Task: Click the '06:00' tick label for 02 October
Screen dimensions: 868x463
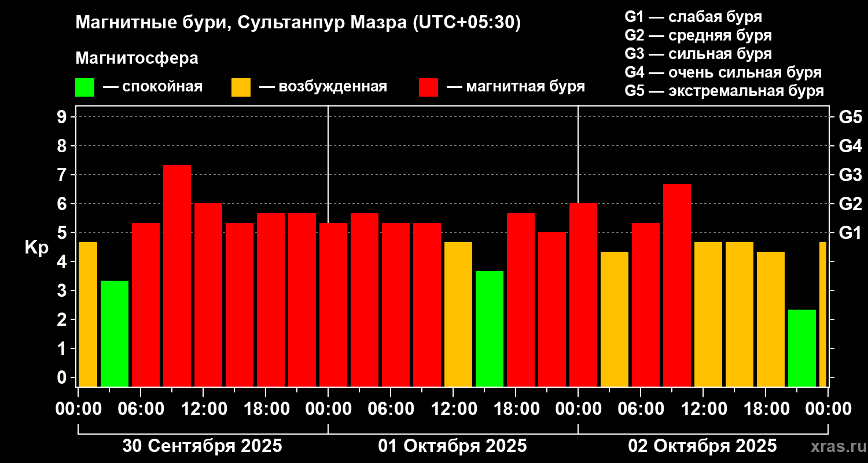Action: pyautogui.click(x=641, y=409)
